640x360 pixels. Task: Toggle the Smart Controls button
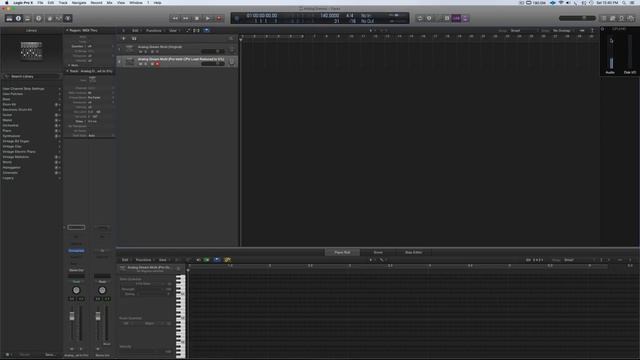[50, 18]
